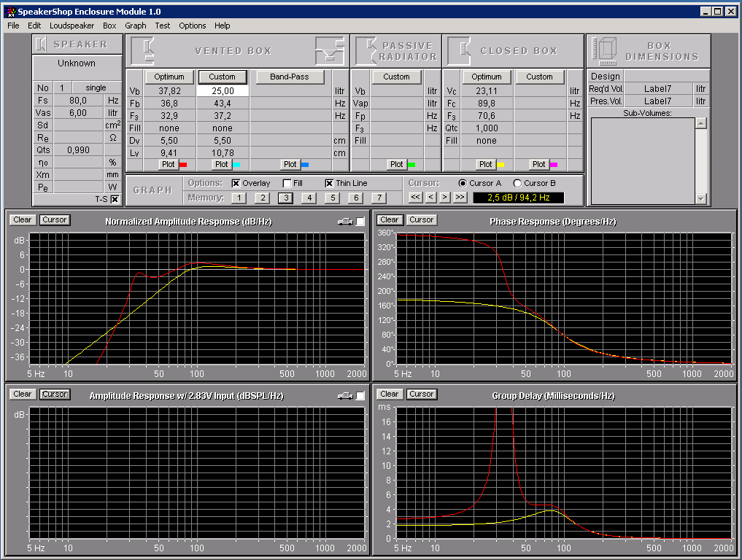Click printer icon on 2.83V Amplitude graph
742x560 pixels.
coord(345,395)
